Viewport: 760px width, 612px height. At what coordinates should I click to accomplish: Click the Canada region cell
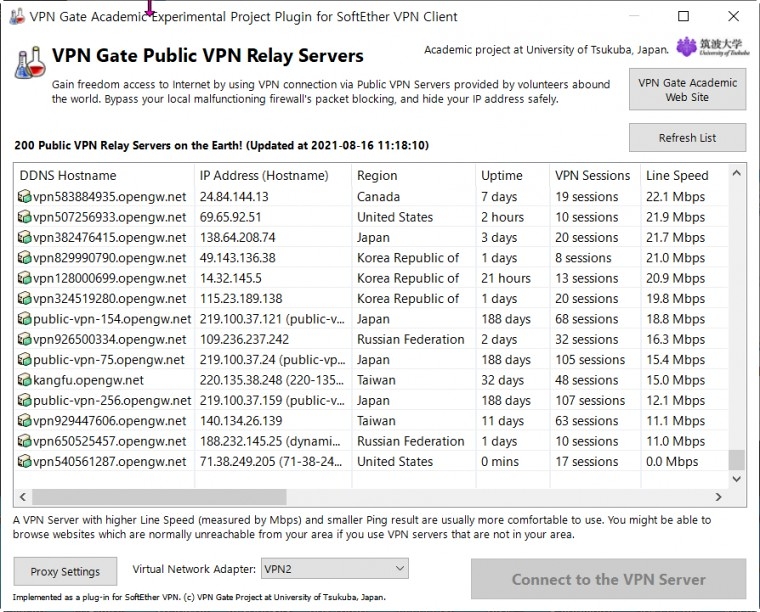click(379, 197)
